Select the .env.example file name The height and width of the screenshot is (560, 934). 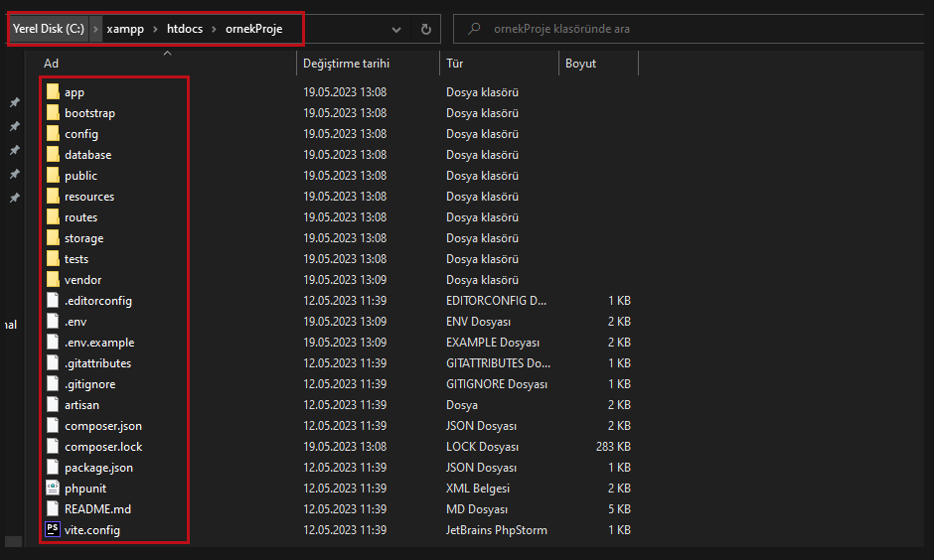(99, 343)
